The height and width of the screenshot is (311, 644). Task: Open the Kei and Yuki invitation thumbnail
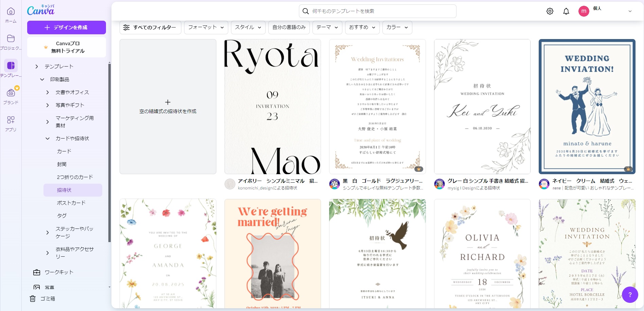point(482,107)
